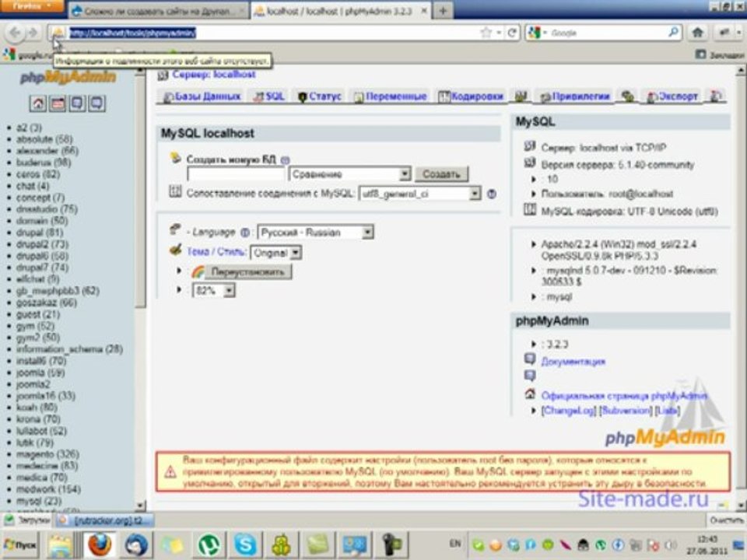Open the Русский - Russian language dropdown
This screenshot has width=747, height=560.
click(315, 233)
